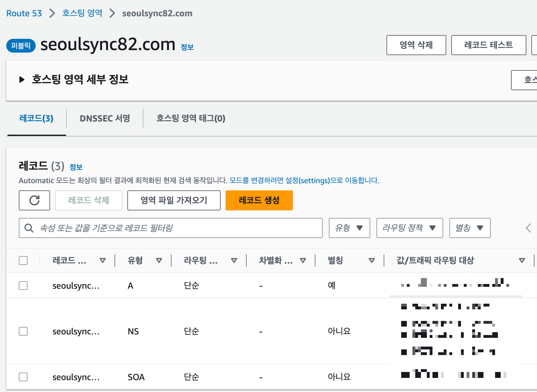Click the 레코드 테스트 button
This screenshot has width=537, height=392.
point(488,45)
